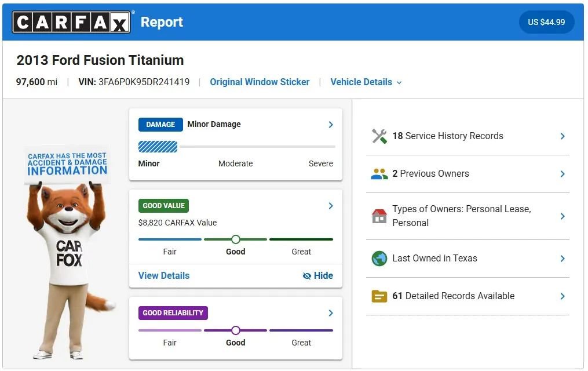This screenshot has height=371, width=588.
Task: Click the service history wrench icon
Action: [x=379, y=136]
